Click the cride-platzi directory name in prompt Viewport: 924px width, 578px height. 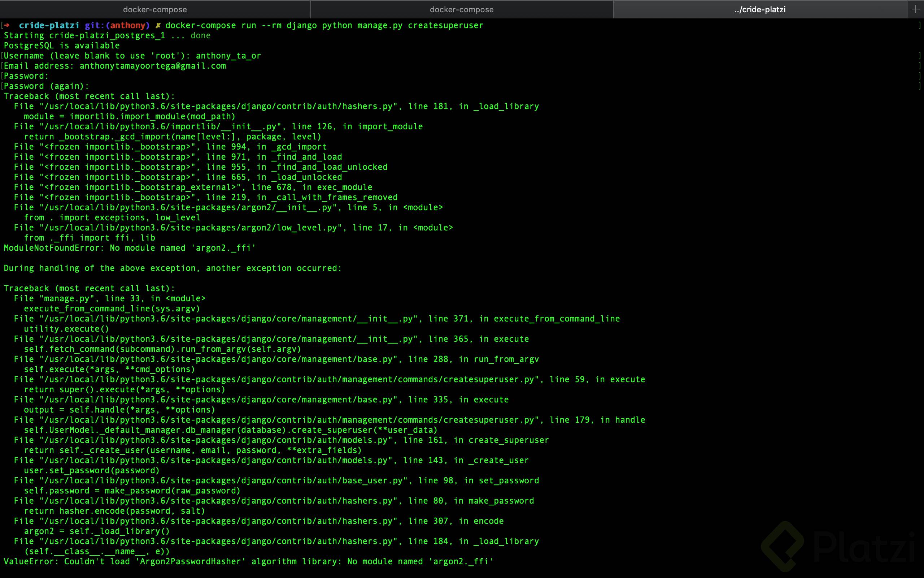tap(49, 25)
